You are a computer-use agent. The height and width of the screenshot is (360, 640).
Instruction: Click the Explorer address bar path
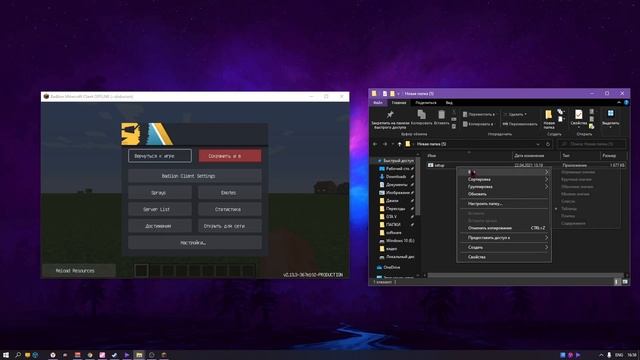tap(432, 144)
